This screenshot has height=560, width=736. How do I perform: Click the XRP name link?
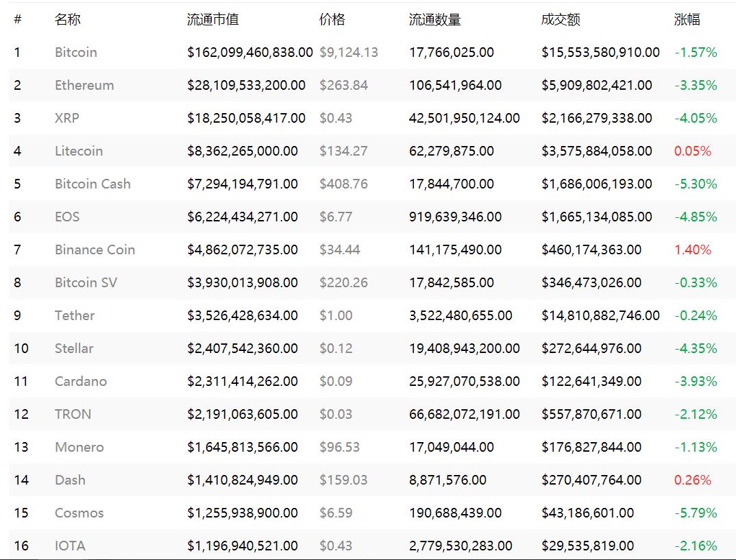point(66,118)
